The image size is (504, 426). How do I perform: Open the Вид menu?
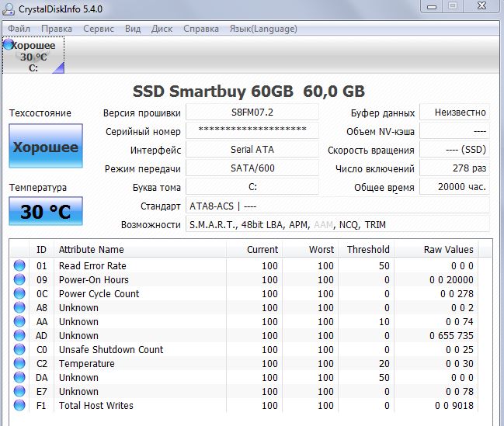tap(133, 29)
